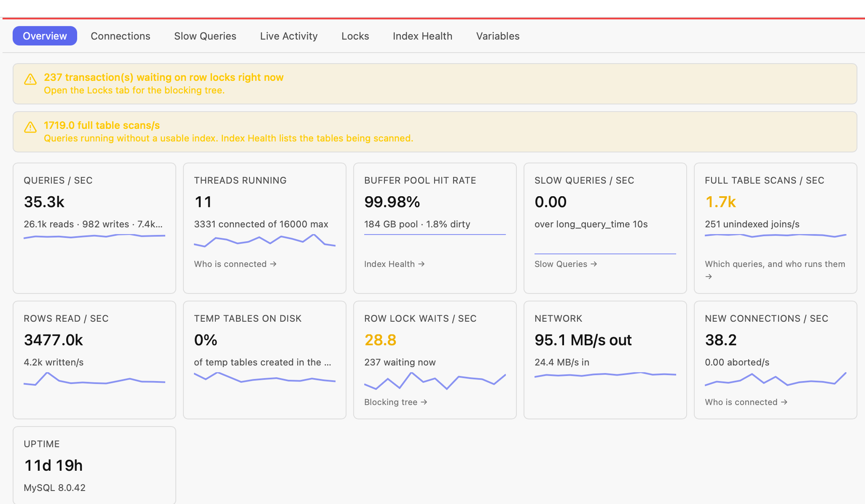The width and height of the screenshot is (865, 504).
Task: Open the 'Blocking tree' link
Action: (x=396, y=402)
